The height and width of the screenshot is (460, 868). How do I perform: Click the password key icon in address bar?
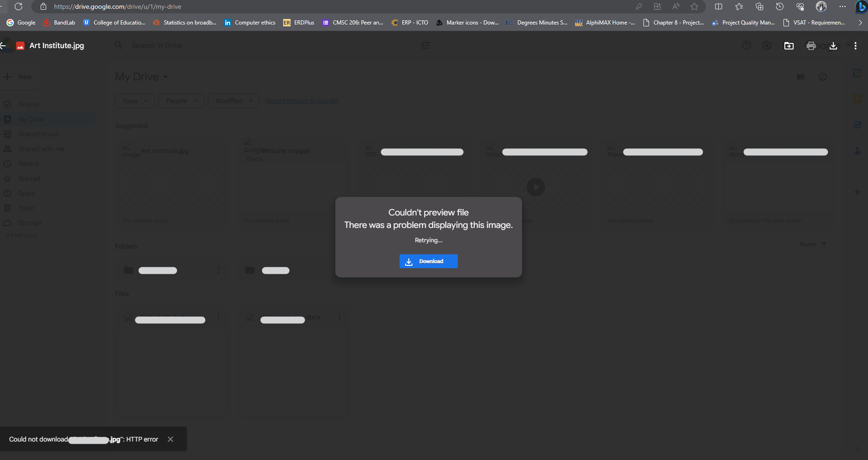tap(639, 6)
